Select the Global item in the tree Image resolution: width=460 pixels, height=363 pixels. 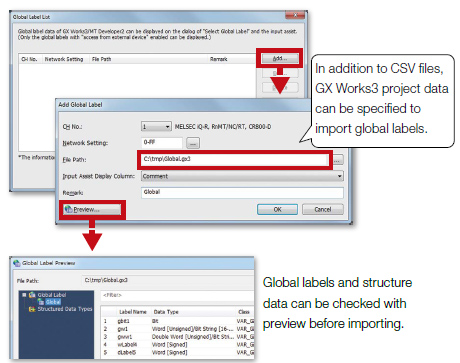pos(53,302)
